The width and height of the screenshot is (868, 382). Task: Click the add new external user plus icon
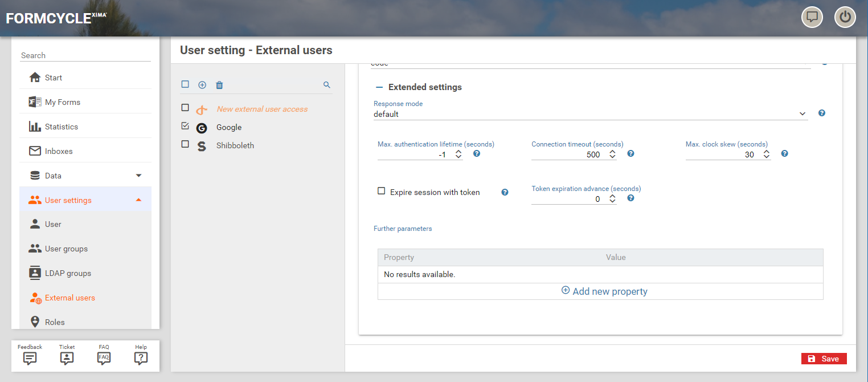202,85
